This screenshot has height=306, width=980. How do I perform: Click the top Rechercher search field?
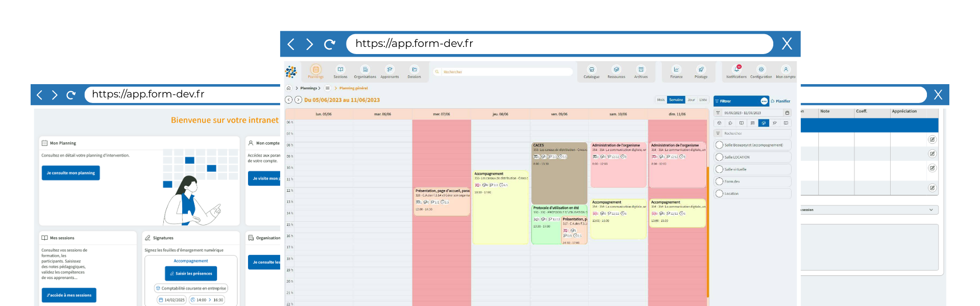click(505, 72)
